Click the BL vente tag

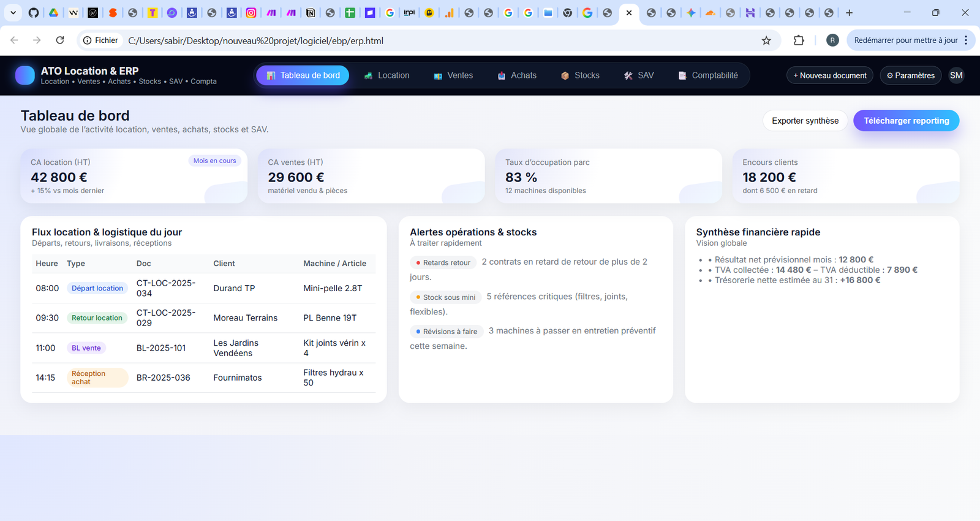86,348
